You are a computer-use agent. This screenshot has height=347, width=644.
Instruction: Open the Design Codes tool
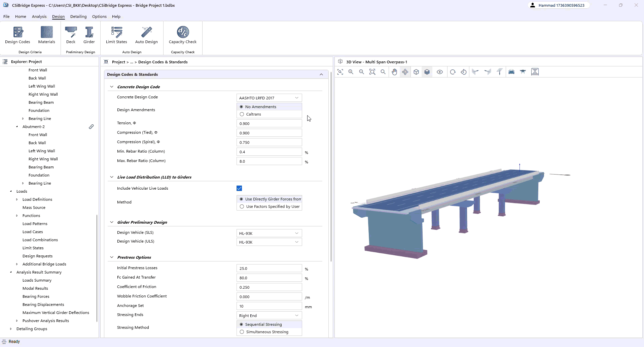coord(17,35)
